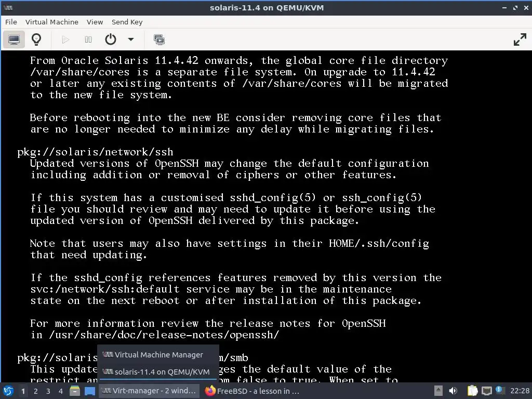The width and height of the screenshot is (532, 399).
Task: Switch to workspace 2
Action: click(36, 391)
